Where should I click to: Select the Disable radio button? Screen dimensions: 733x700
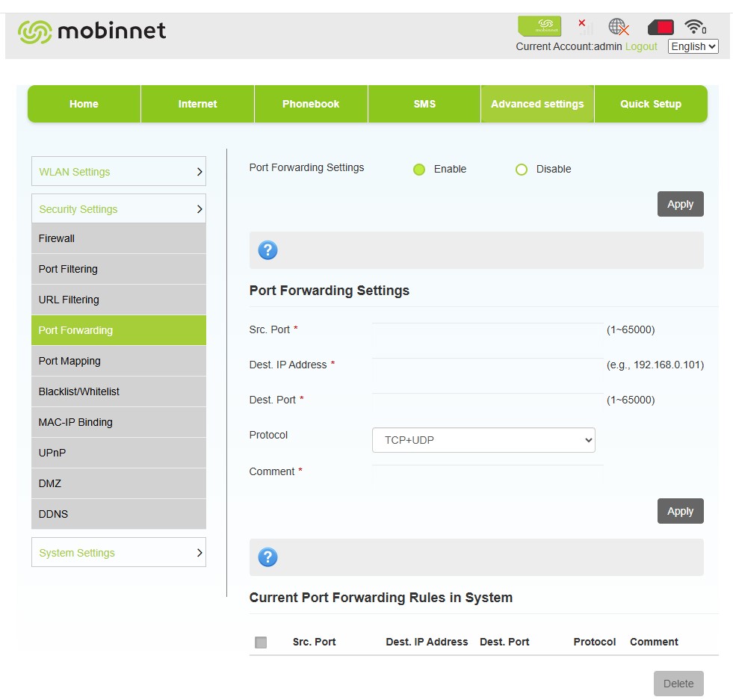[x=522, y=170]
